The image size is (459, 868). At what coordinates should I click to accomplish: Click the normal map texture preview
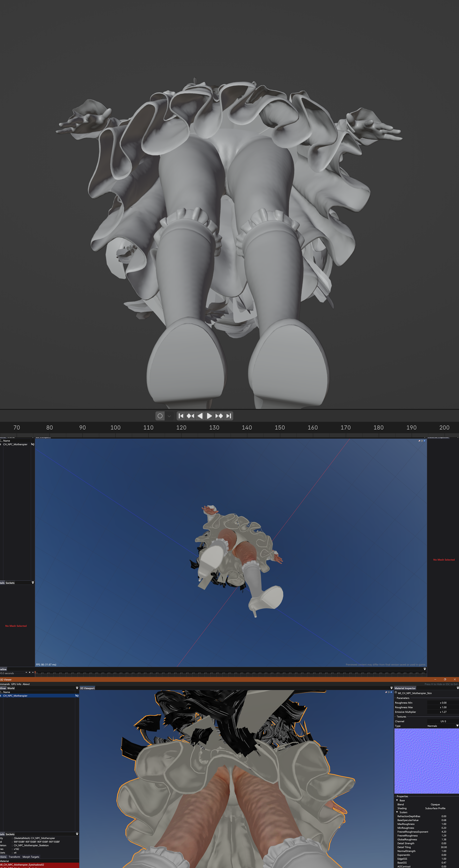point(426,761)
